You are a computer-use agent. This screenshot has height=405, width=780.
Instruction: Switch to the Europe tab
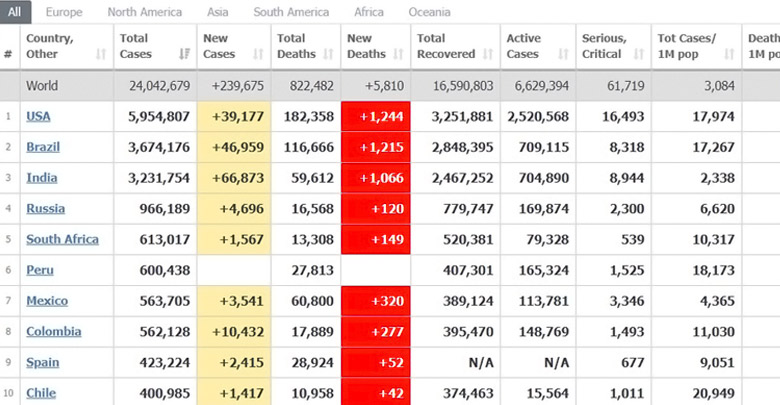[x=64, y=12]
